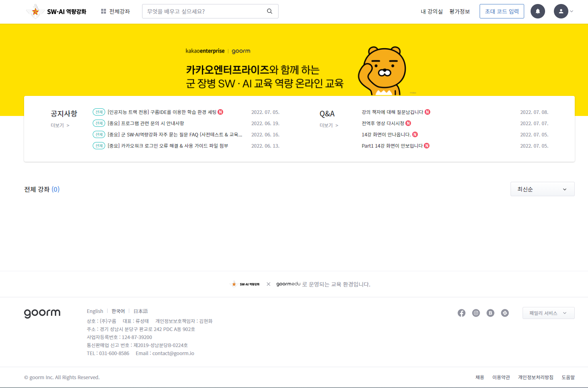This screenshot has height=388, width=588.
Task: Click the 채용 footer link
Action: coord(480,377)
